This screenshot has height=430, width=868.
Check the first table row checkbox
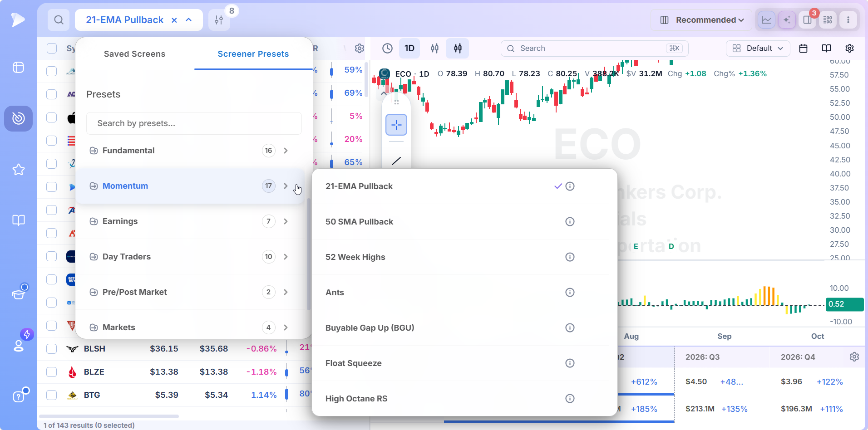pyautogui.click(x=52, y=71)
